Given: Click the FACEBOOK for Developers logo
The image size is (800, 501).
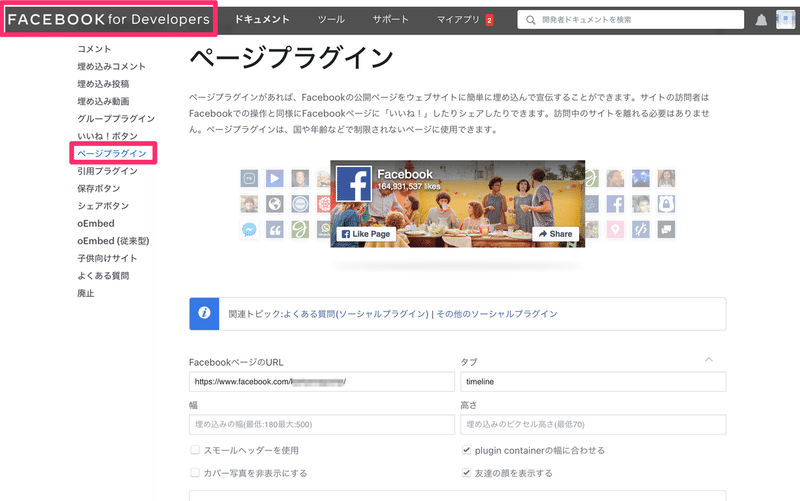Looking at the screenshot, I should pyautogui.click(x=109, y=19).
